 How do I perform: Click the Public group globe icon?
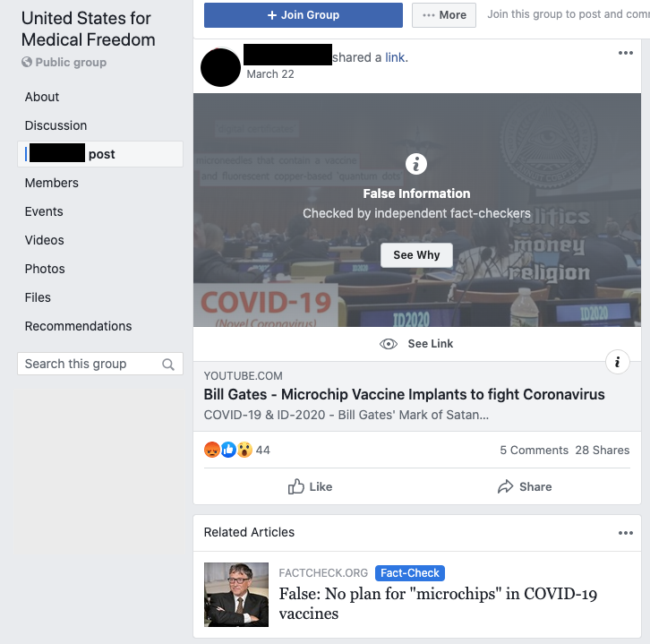27,62
